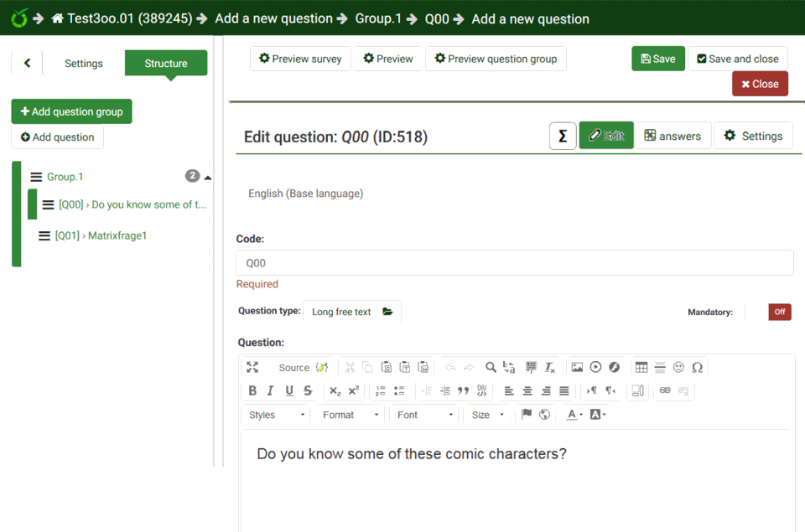Set text direction right to left
Viewport: 805px width, 532px height.
(610, 391)
